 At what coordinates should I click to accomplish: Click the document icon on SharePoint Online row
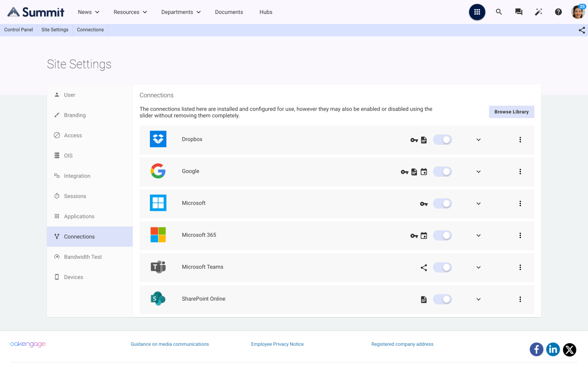point(423,299)
